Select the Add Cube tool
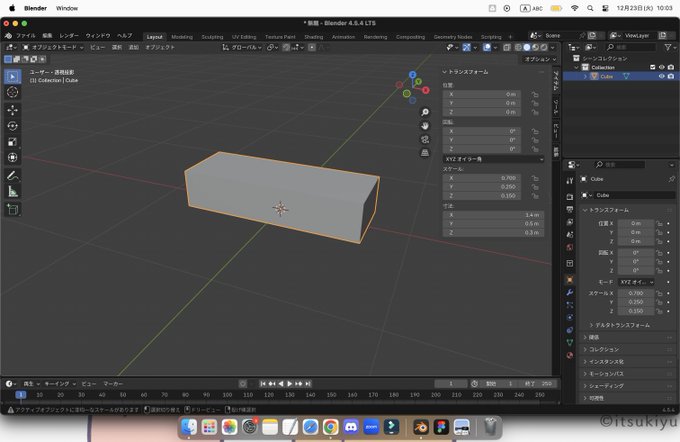 coord(13,210)
